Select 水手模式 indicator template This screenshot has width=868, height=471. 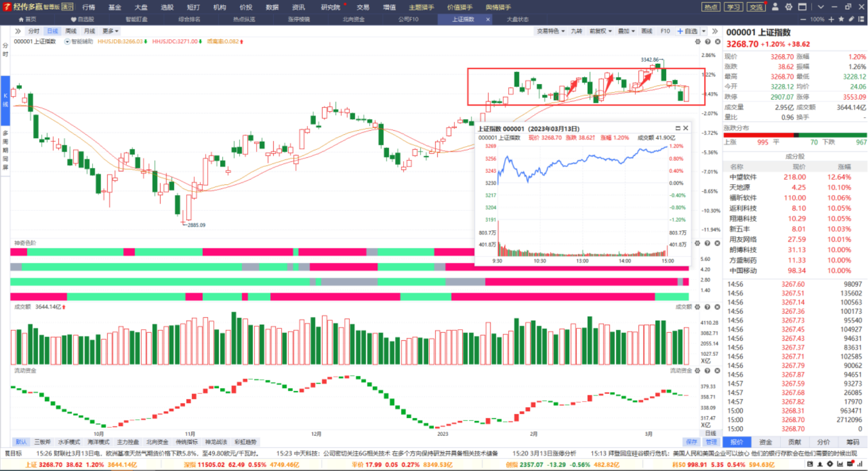(69, 442)
